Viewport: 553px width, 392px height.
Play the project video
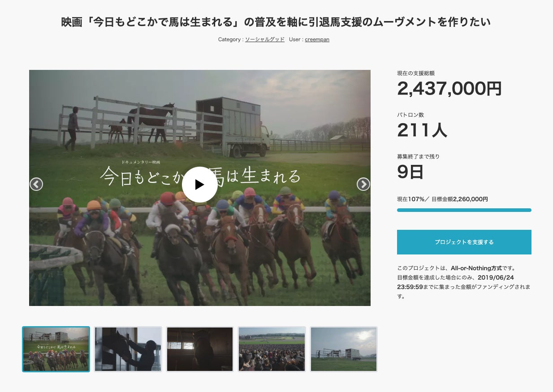coord(200,185)
